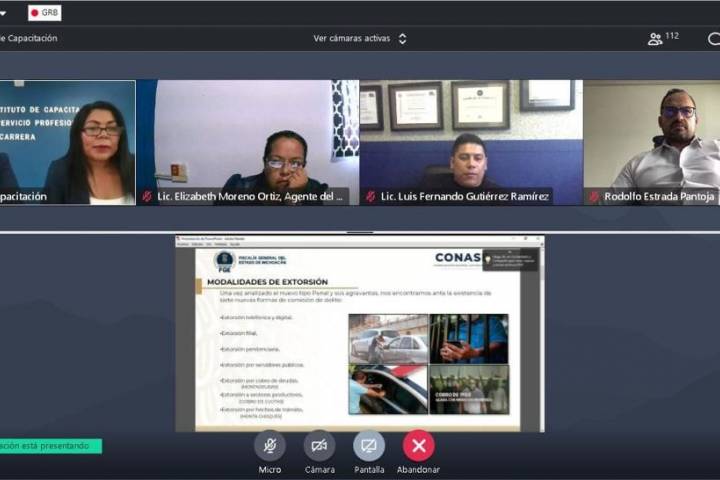
Task: Click the shared MODALIDADES DE EXTORSIÓN slide
Action: [x=360, y=335]
